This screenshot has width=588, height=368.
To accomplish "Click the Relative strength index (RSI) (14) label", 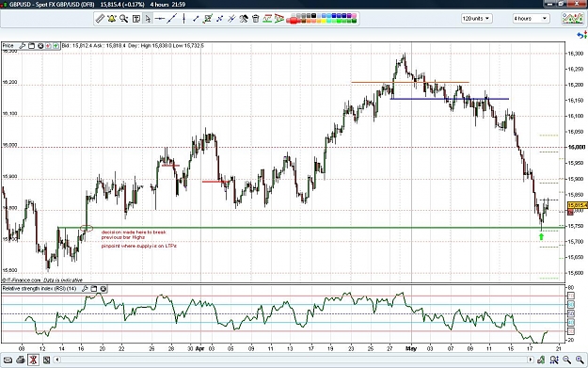I will pos(40,289).
